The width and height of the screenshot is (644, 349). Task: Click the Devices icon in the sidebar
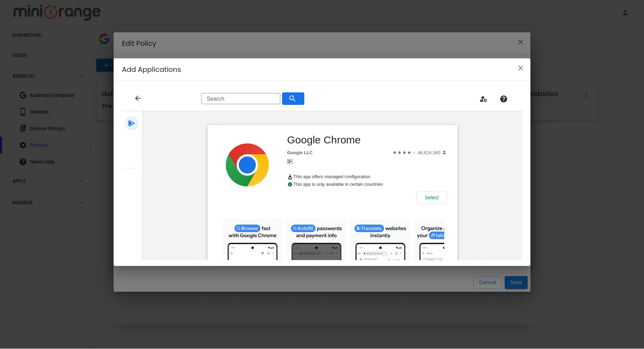23,111
